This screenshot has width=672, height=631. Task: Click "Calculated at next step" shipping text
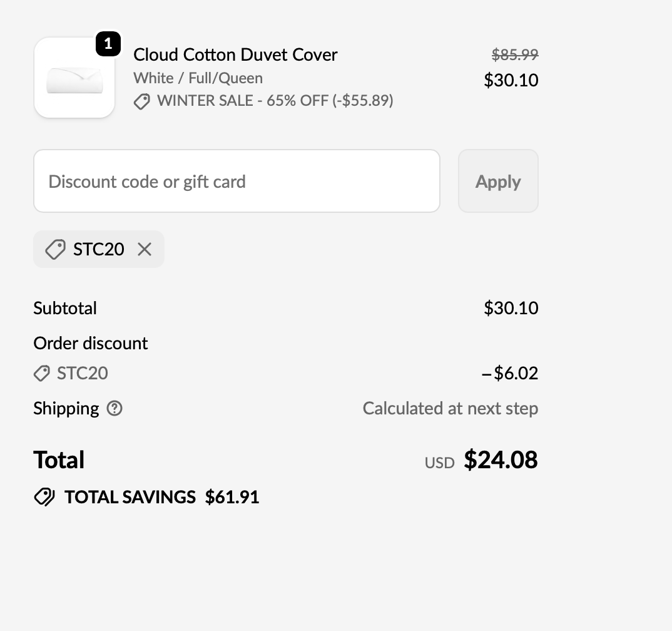pos(450,409)
